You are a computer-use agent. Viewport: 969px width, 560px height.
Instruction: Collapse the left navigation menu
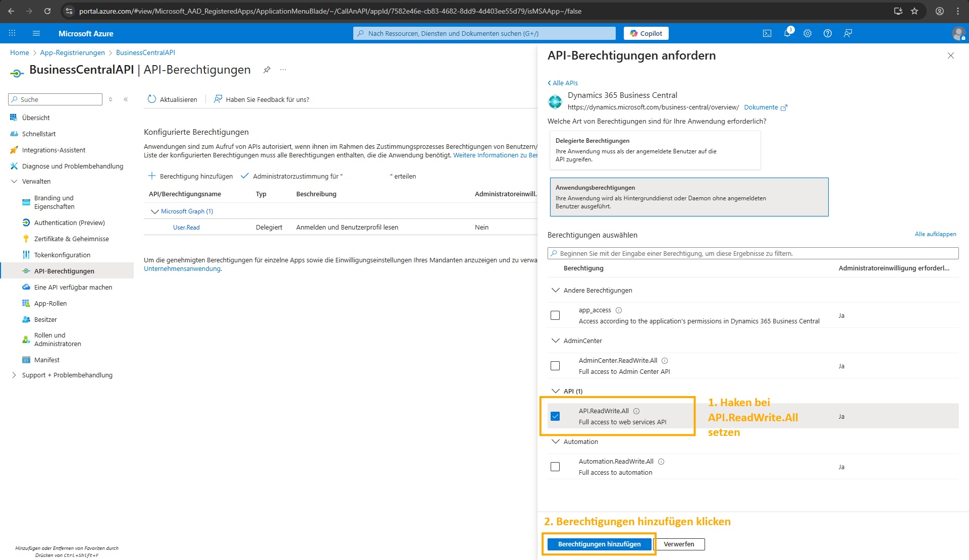126,99
